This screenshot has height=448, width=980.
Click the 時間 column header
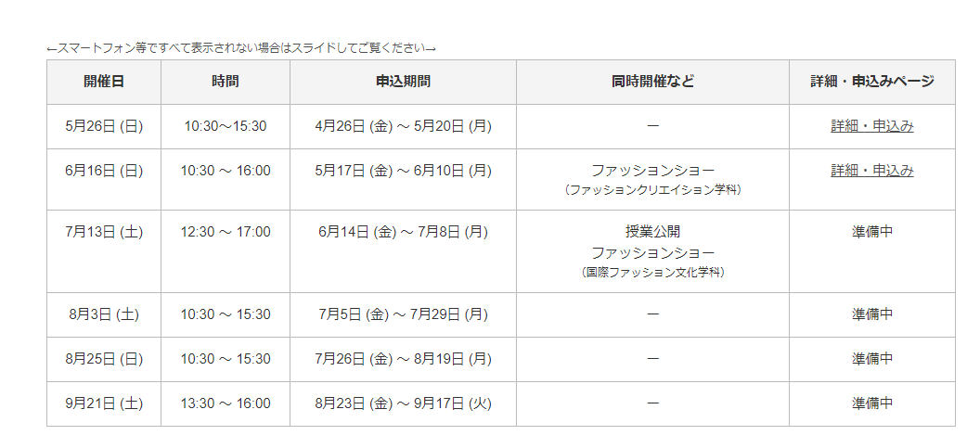click(225, 82)
